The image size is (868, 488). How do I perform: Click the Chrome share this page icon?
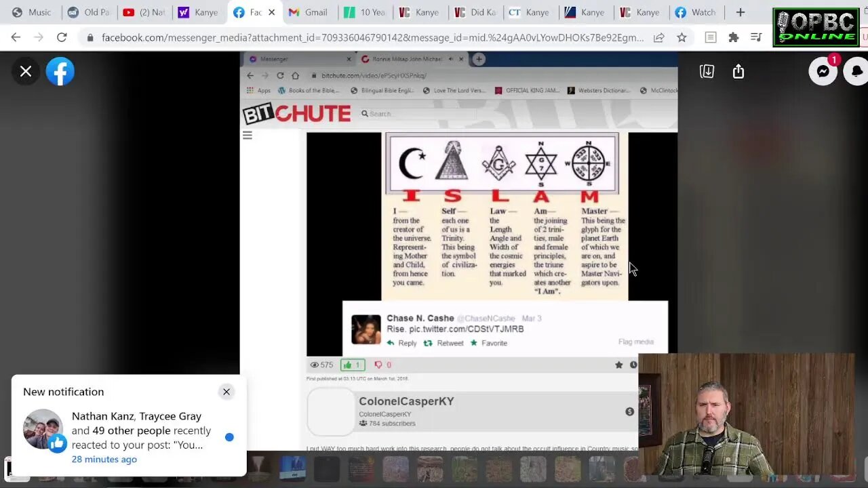click(x=658, y=38)
